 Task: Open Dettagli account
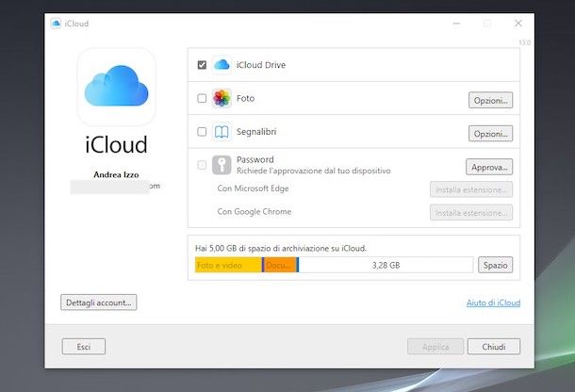[99, 302]
